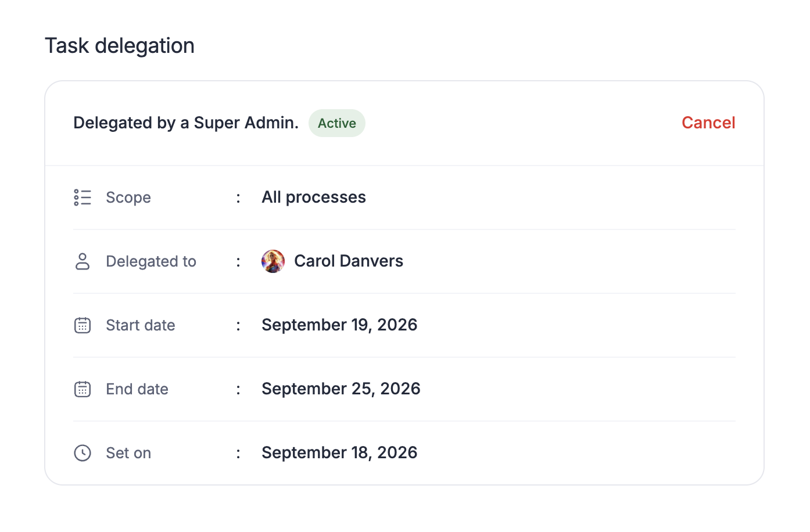Click the All processes scope value
This screenshot has width=810, height=532.
[x=314, y=197]
